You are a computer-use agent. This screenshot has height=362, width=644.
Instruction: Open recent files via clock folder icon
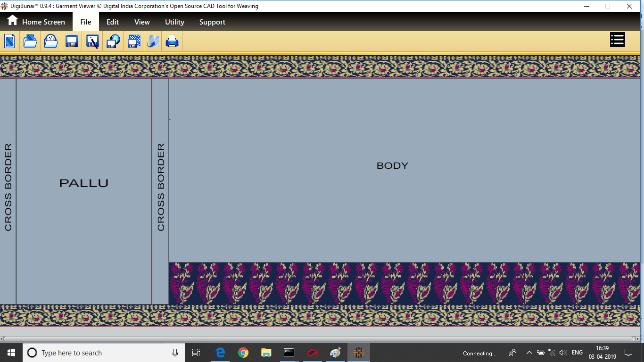coord(51,41)
